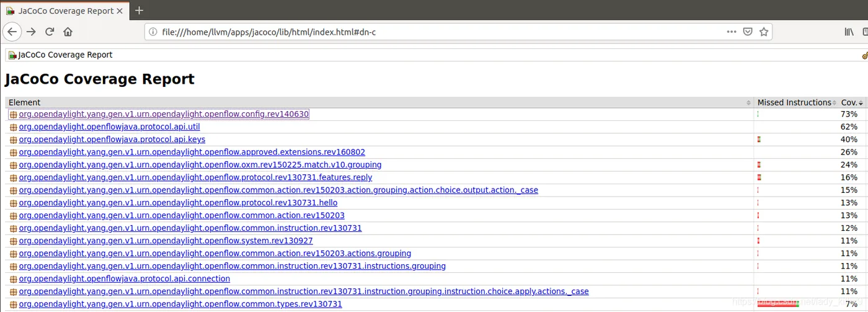Sort by Missed Instructions column
The image size is (868, 312).
pos(796,102)
